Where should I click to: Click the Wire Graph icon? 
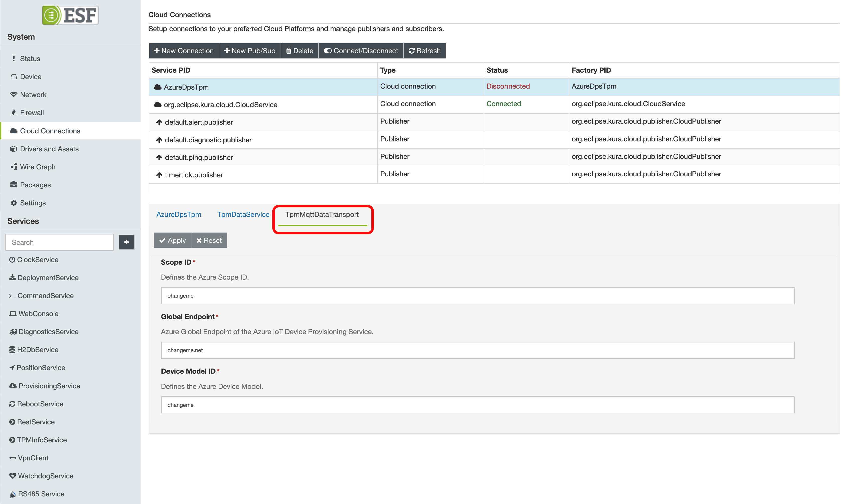coord(14,167)
